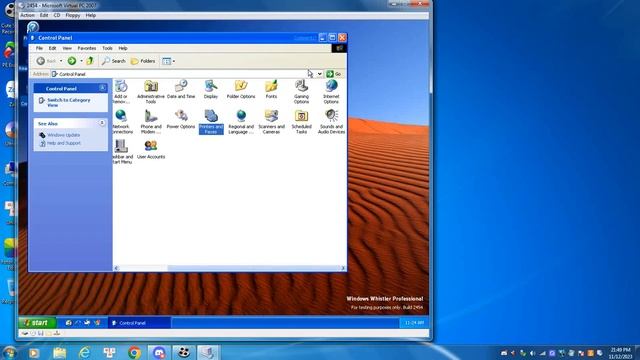Open Add or Remove Programs icon
The width and height of the screenshot is (640, 360).
pyautogui.click(x=121, y=91)
